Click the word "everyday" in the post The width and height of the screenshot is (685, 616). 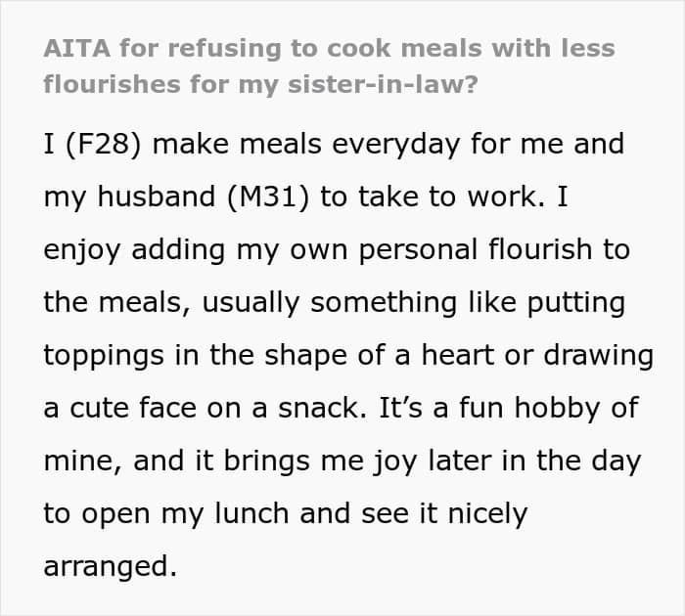(x=395, y=144)
